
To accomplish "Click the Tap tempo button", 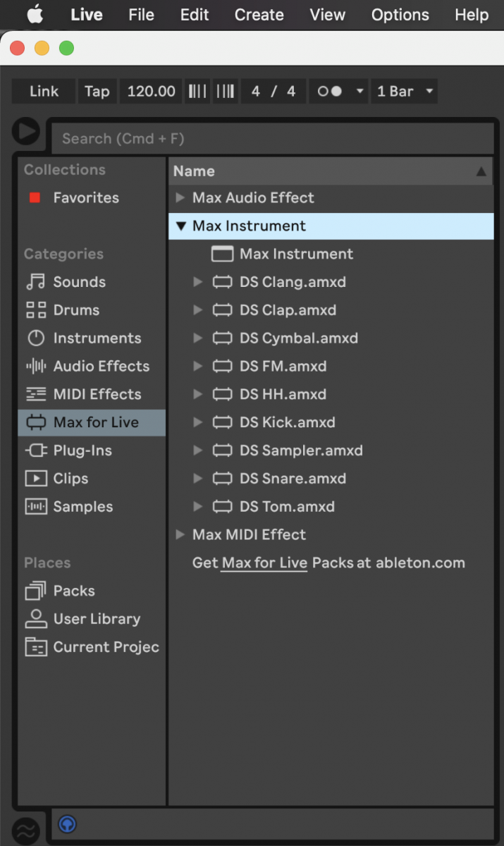I will 97,91.
